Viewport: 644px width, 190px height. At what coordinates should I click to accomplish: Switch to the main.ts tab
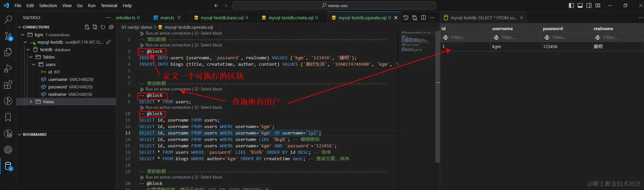click(167, 18)
